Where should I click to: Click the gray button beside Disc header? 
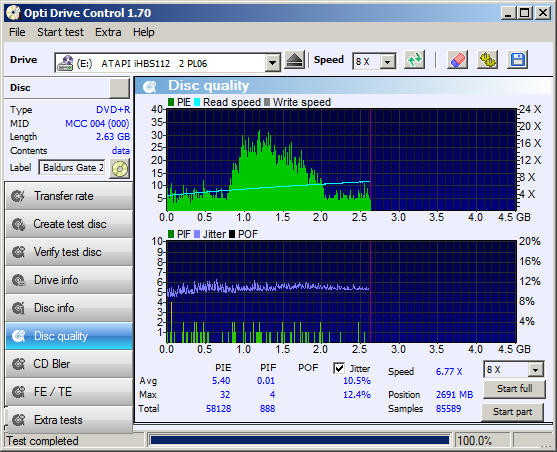pos(119,88)
